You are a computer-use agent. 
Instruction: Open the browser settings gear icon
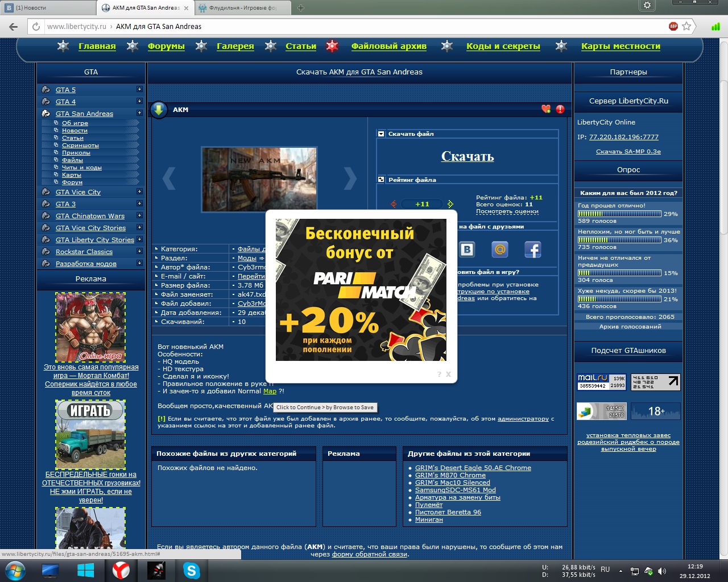647,5
